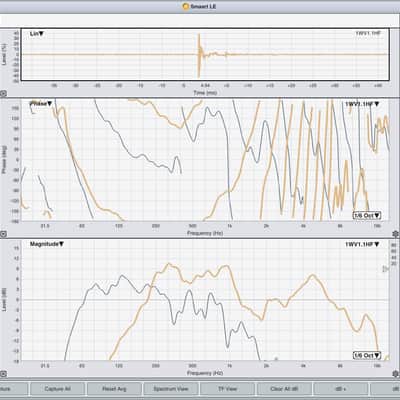Click the settings gear beside the Magnitude plot
Image resolution: width=400 pixels, height=400 pixels.
coord(396,374)
